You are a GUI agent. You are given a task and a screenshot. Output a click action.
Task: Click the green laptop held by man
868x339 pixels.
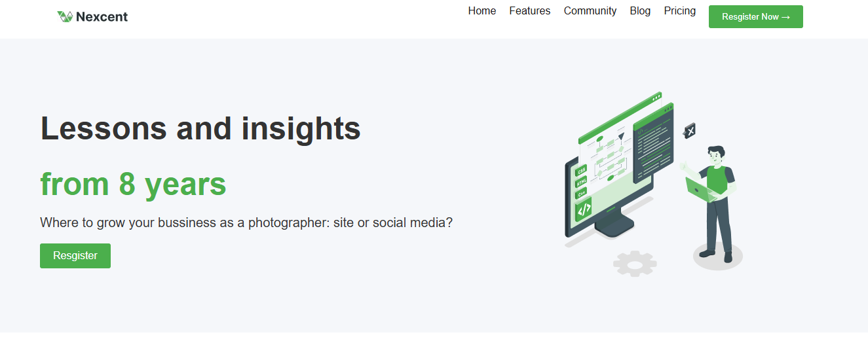(x=702, y=188)
